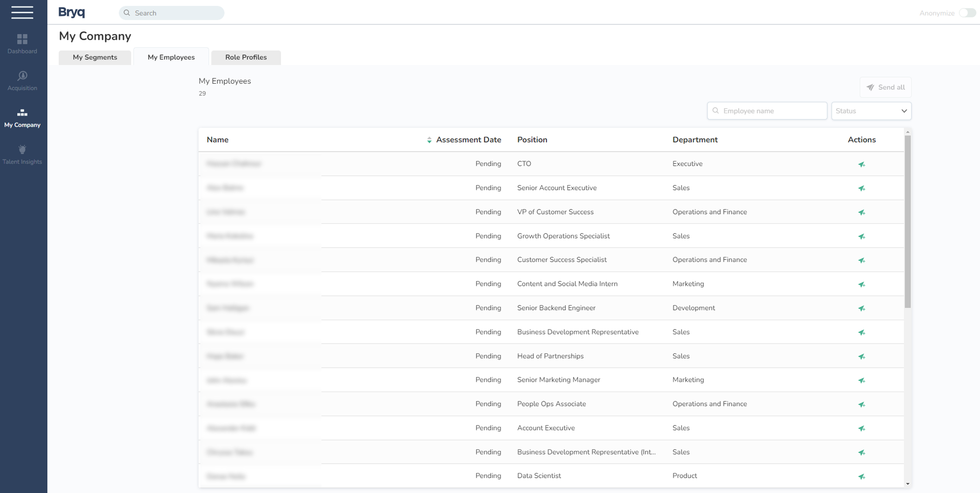Image resolution: width=980 pixels, height=493 pixels.
Task: Switch to the My Segments tab
Action: [x=95, y=57]
